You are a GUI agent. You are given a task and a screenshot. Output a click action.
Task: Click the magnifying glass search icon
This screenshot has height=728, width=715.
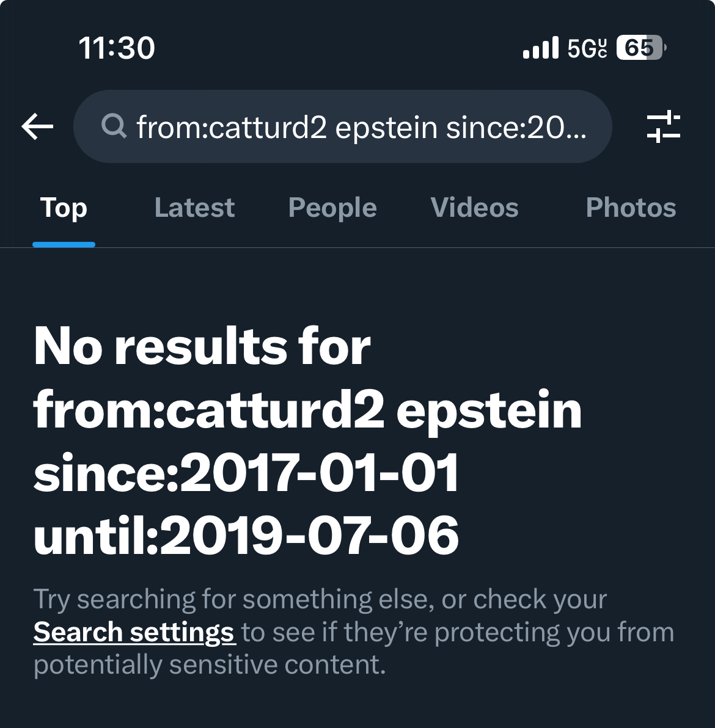(114, 126)
